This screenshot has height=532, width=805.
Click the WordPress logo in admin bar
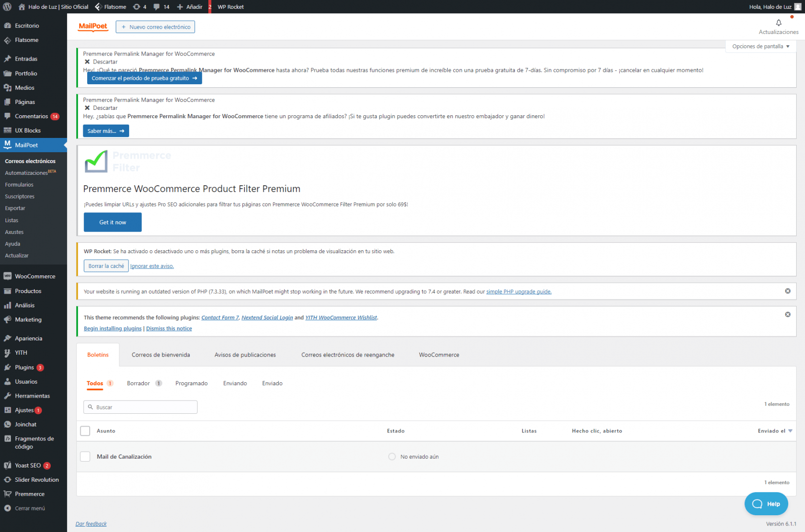click(7, 7)
